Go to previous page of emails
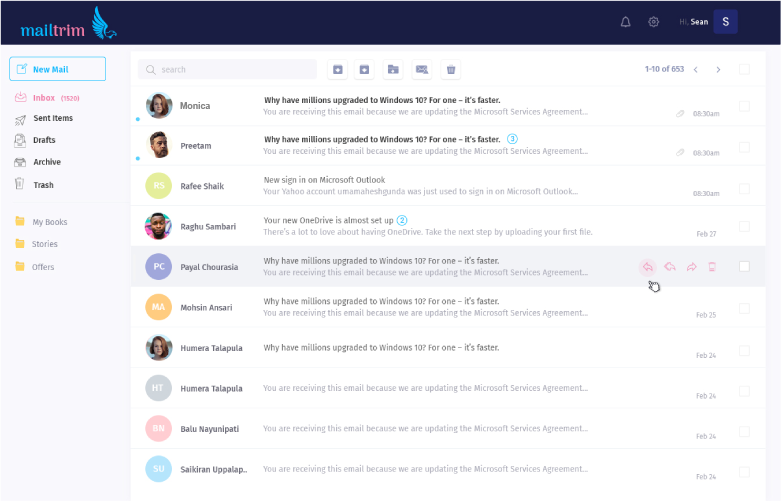 coord(695,70)
